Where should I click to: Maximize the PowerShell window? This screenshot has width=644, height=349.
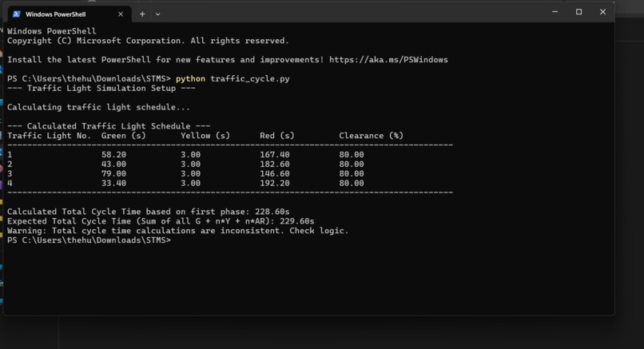[578, 12]
